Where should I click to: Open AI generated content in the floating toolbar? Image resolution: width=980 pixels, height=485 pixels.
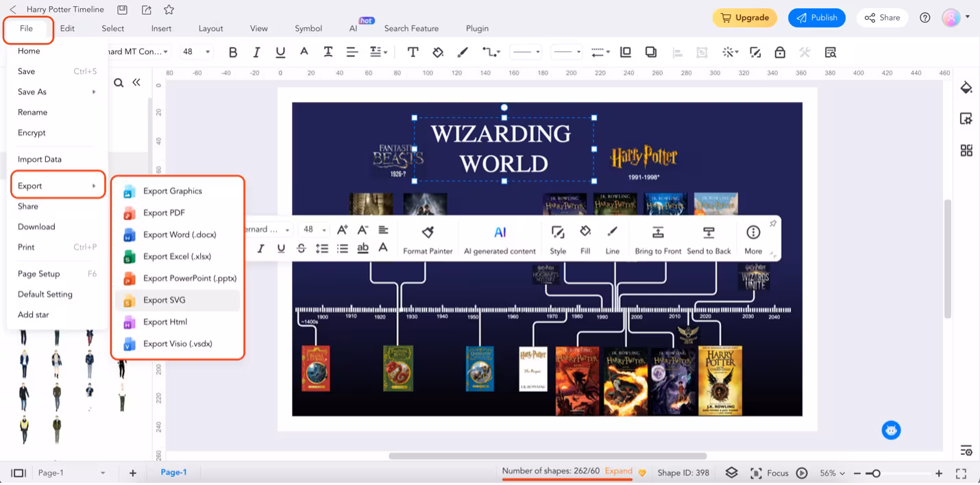pyautogui.click(x=500, y=239)
